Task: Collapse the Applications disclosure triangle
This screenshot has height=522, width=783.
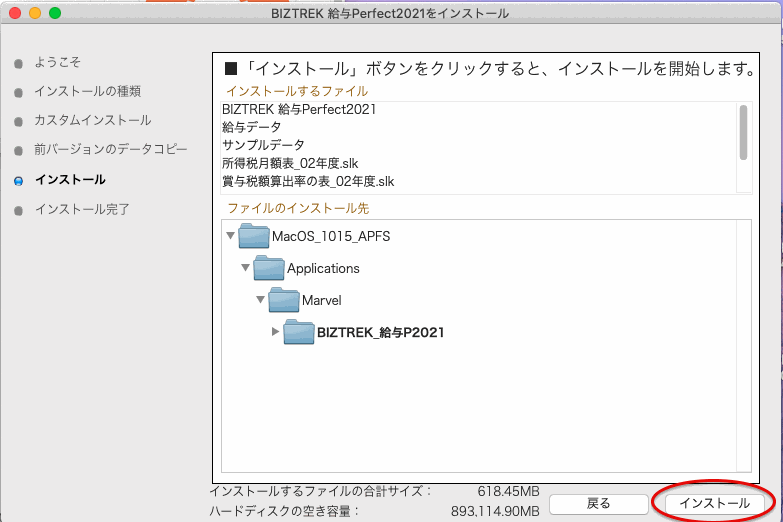Action: (246, 268)
